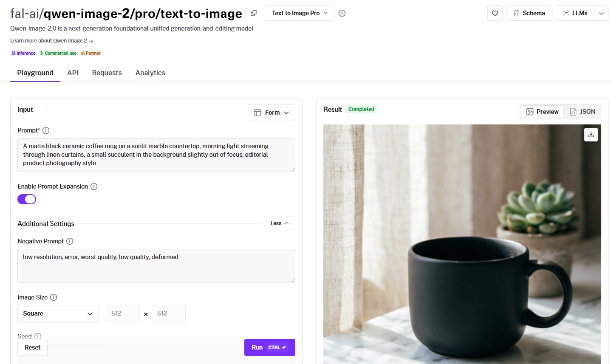
Task: Open the Square image size dropdown
Action: tap(58, 313)
